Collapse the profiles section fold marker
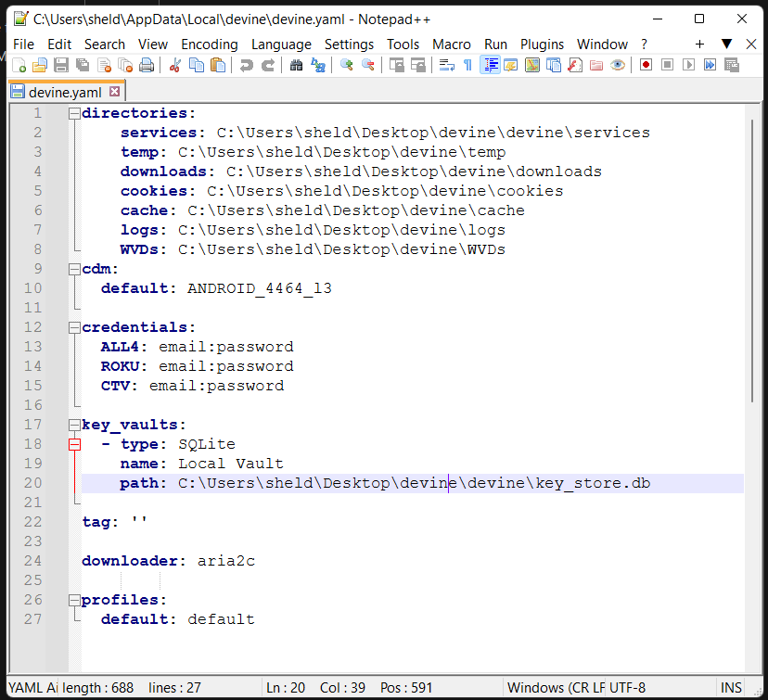Screen dimensions: 768x700 [74, 600]
